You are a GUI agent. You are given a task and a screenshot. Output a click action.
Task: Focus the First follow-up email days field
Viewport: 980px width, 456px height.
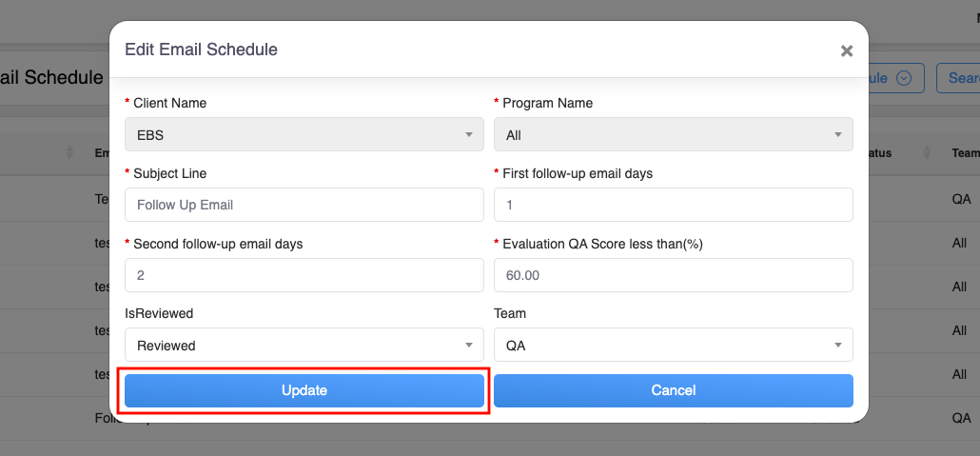tap(673, 205)
